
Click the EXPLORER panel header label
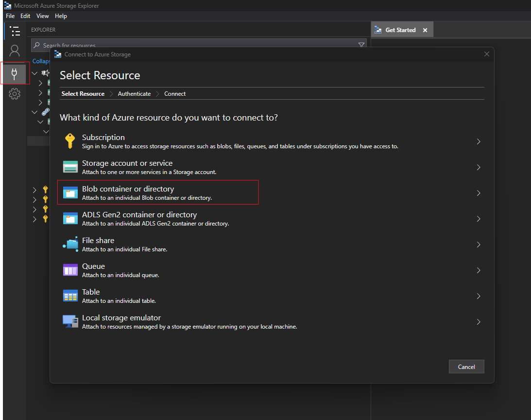pos(43,30)
